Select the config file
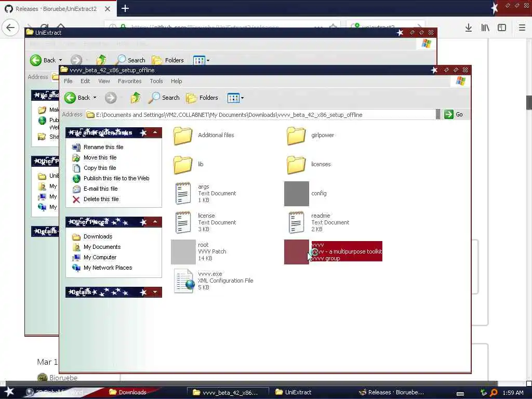532x399 pixels. pyautogui.click(x=305, y=193)
